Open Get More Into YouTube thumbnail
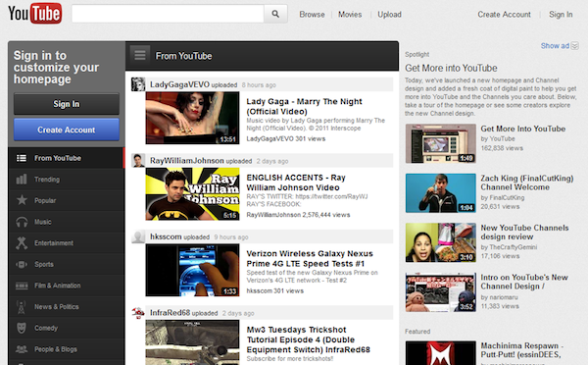 point(441,143)
